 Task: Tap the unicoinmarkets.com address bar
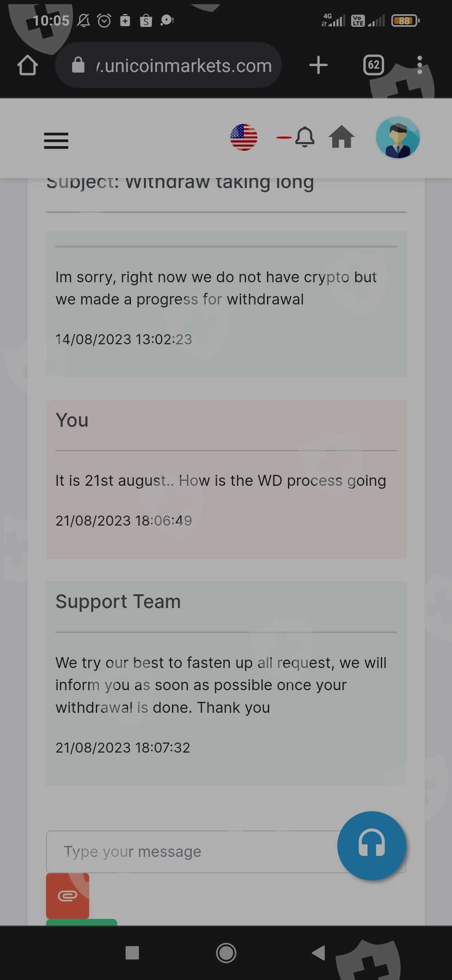click(184, 65)
